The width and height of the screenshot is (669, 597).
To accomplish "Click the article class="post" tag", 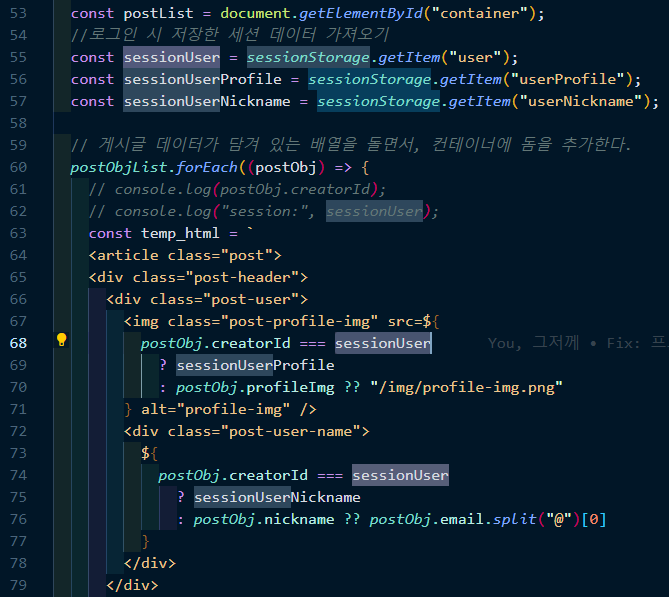I will coord(185,256).
